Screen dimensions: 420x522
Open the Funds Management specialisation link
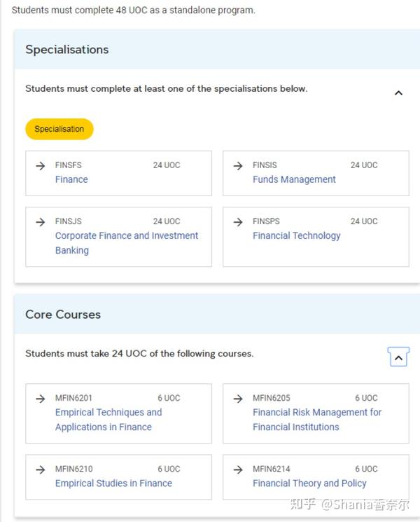(294, 179)
